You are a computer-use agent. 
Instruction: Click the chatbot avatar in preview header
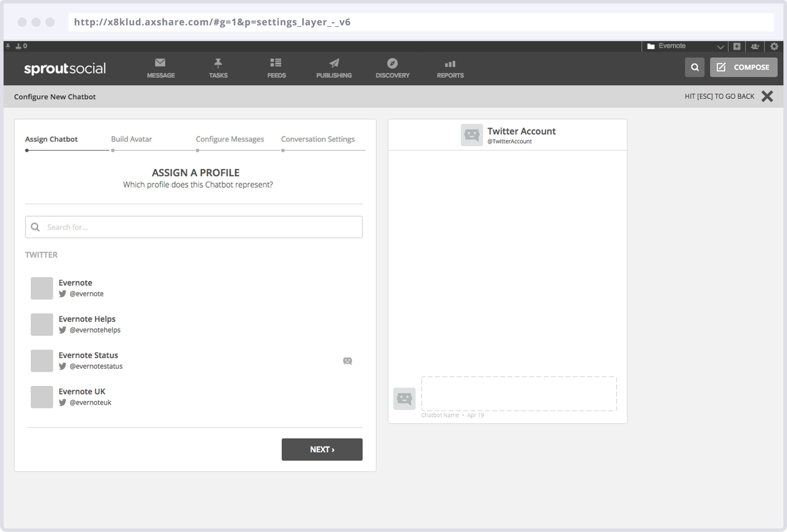click(x=472, y=135)
